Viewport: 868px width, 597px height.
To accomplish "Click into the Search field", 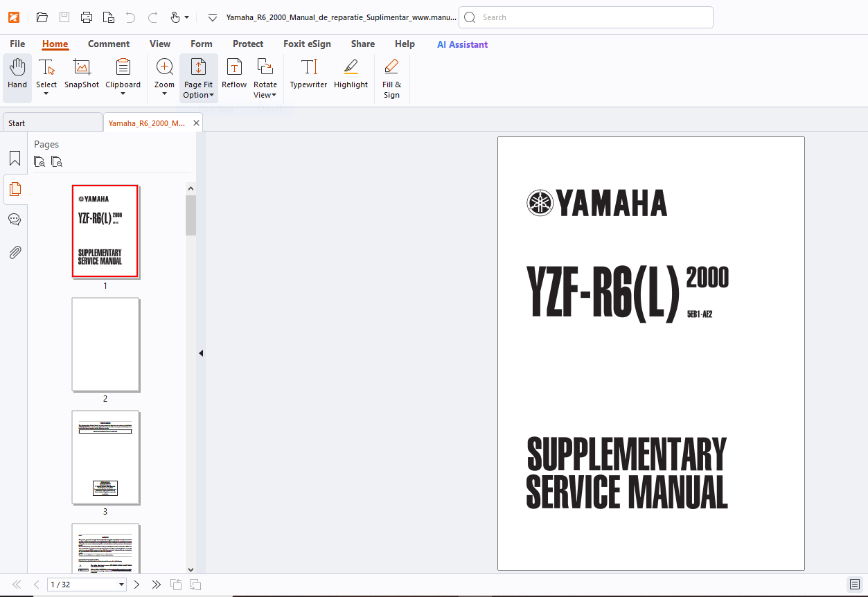I will 586,17.
